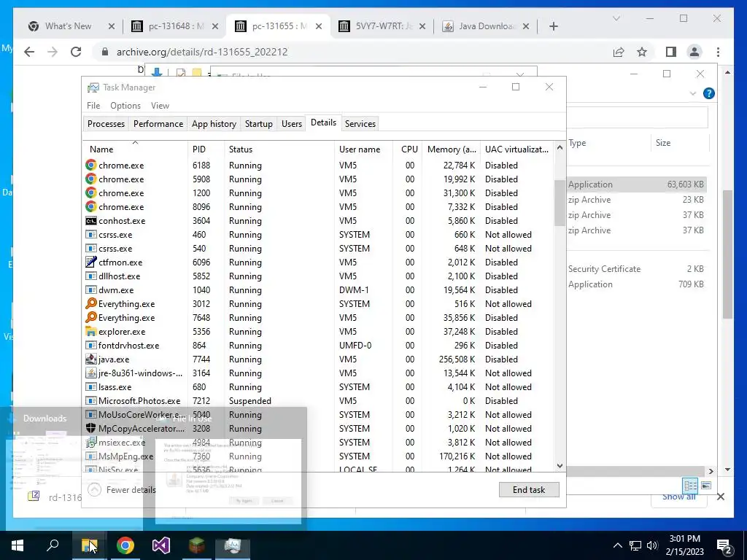This screenshot has height=560, width=747.
Task: Open the View menu in Task Manager
Action: pyautogui.click(x=160, y=106)
